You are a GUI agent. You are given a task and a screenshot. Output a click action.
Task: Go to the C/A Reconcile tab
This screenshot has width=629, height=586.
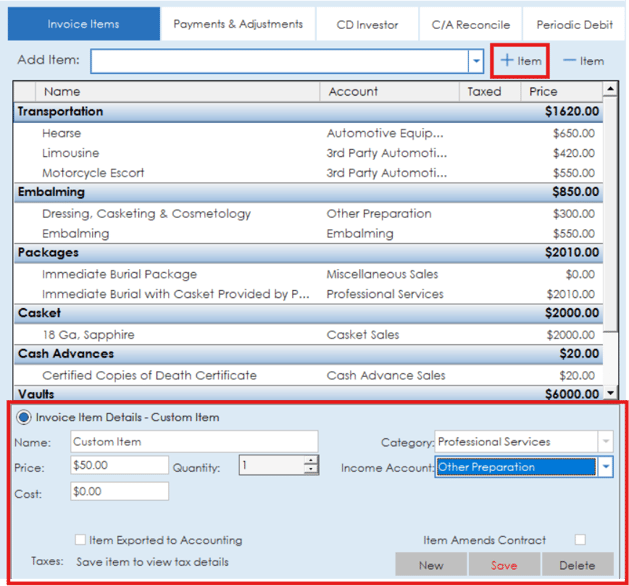(x=470, y=24)
